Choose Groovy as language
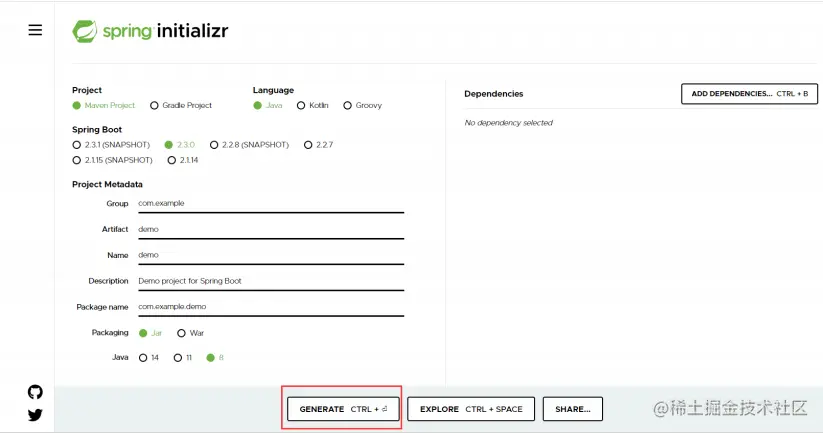823x433 pixels. tap(347, 105)
